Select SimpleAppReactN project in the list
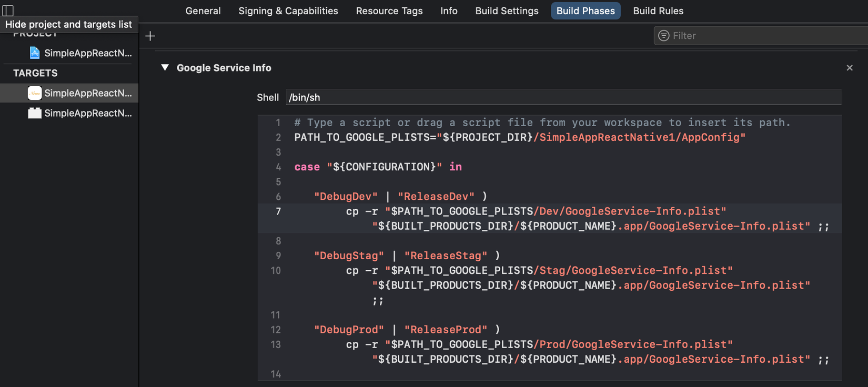This screenshot has height=387, width=868. pos(88,53)
